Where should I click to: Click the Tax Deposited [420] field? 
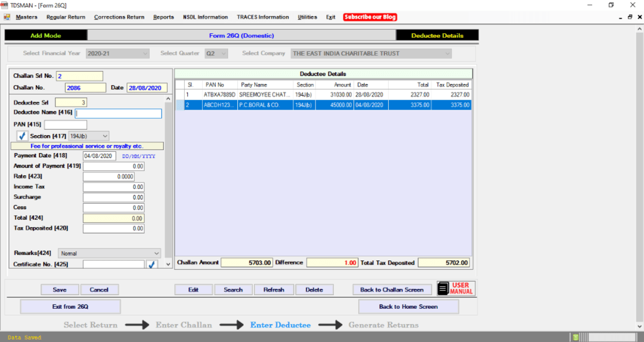pos(113,228)
